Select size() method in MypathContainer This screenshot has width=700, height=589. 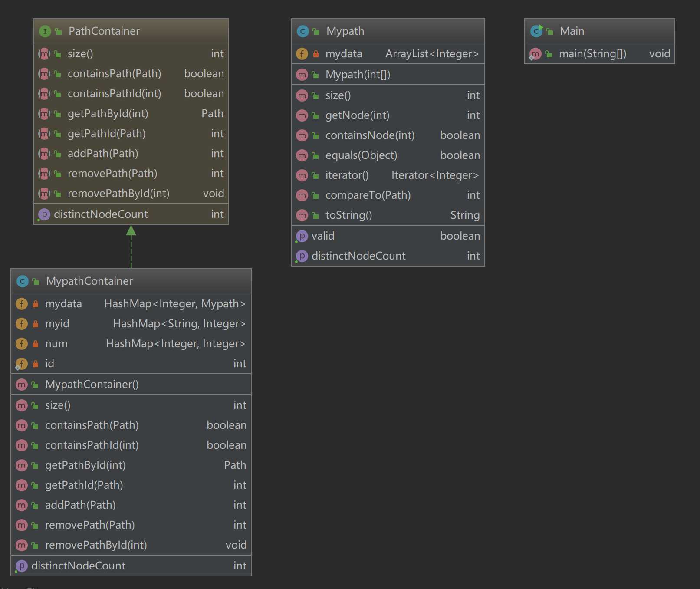click(58, 405)
